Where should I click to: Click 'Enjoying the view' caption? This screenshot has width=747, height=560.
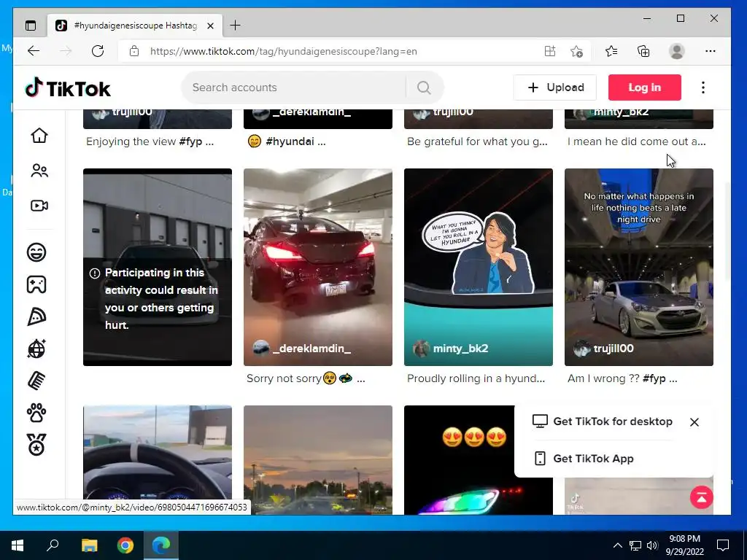(x=150, y=141)
